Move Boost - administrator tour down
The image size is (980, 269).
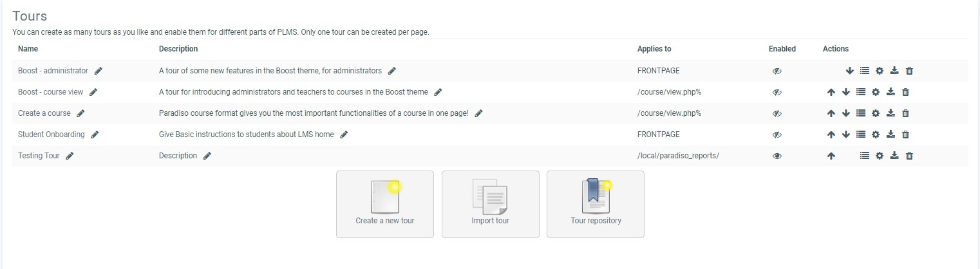849,71
